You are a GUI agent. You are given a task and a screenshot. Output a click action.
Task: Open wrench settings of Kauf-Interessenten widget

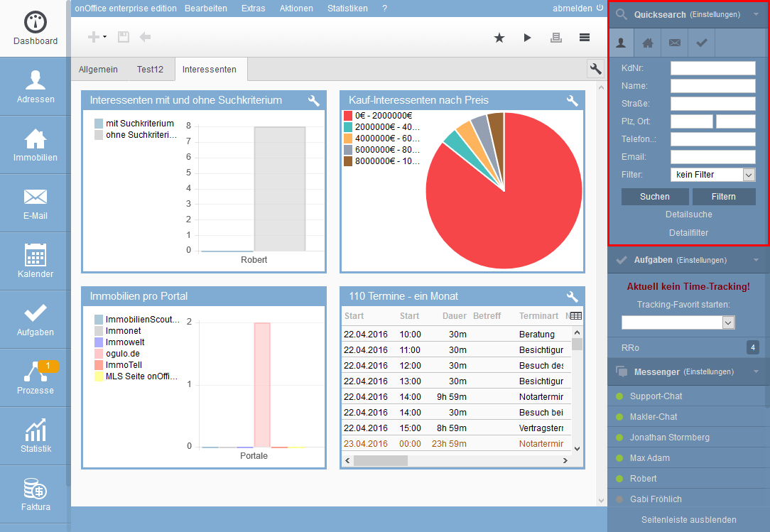(x=573, y=100)
